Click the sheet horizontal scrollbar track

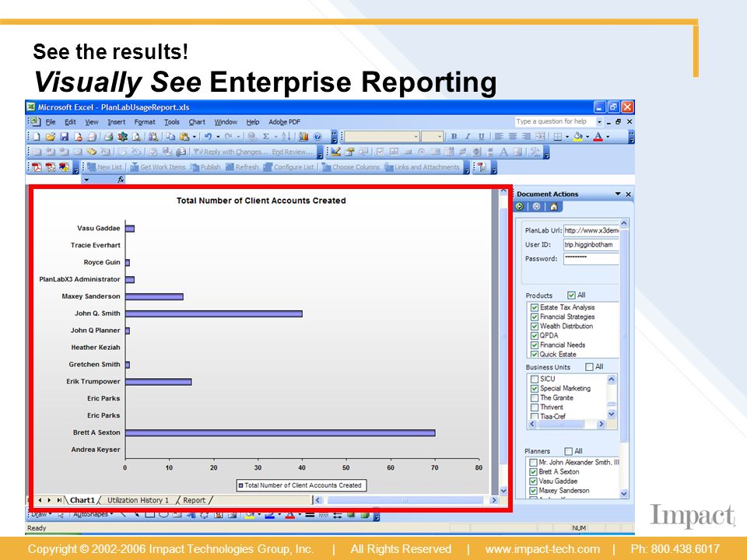coord(405,500)
